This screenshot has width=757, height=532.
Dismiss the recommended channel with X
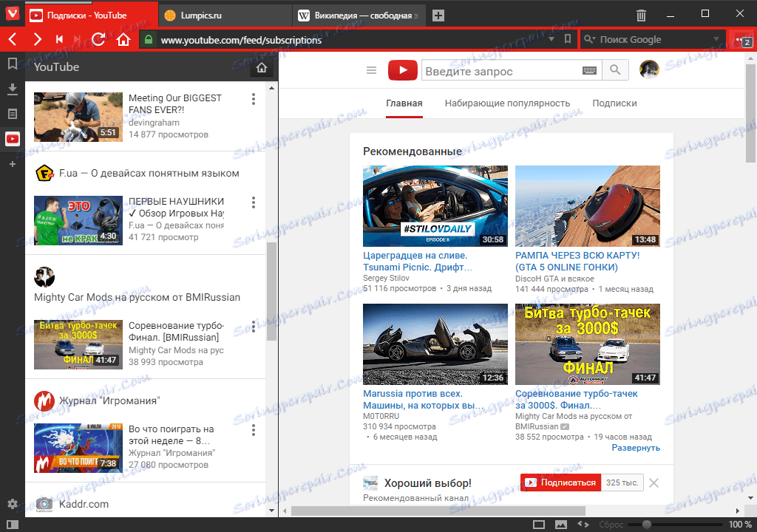(x=654, y=482)
